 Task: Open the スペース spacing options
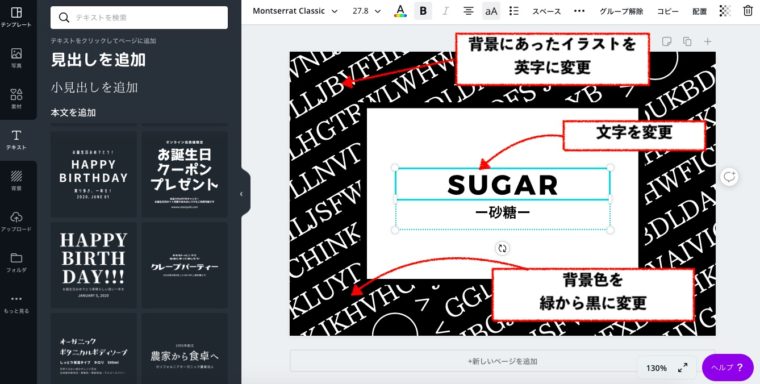[x=547, y=11]
